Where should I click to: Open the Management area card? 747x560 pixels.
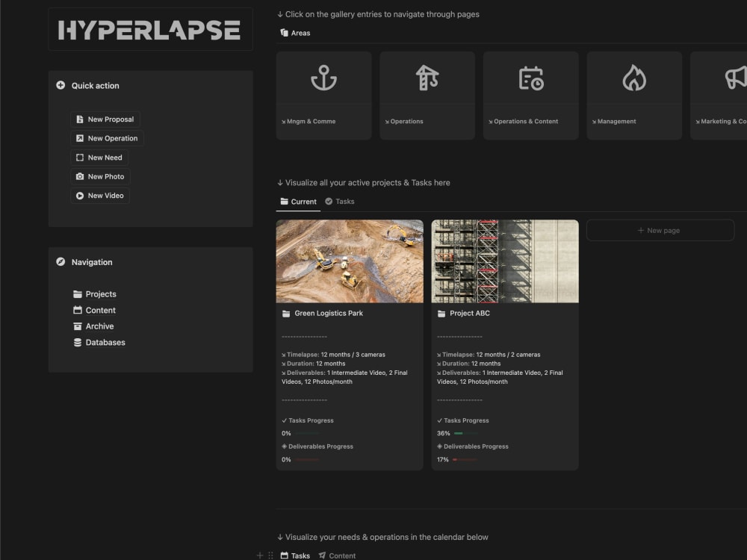point(634,96)
